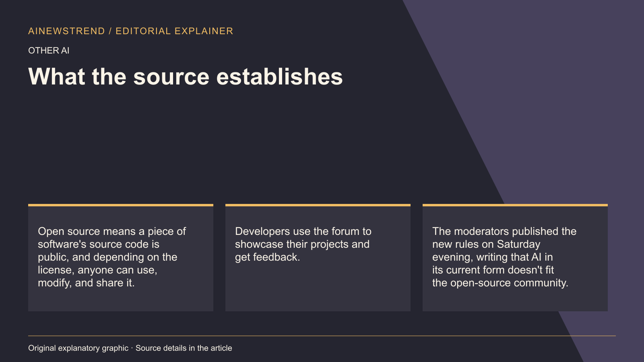
Task: Click the card about developers showcasing projects
Action: [x=318, y=257]
